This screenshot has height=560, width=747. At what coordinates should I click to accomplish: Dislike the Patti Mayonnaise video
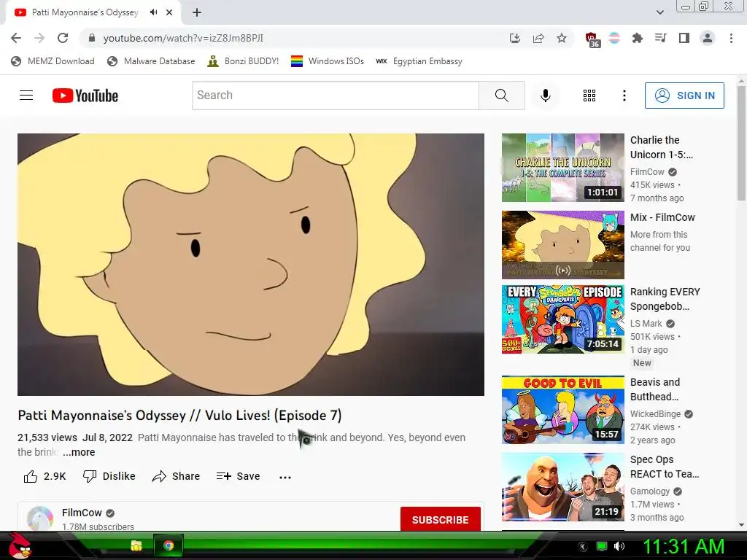click(x=109, y=476)
